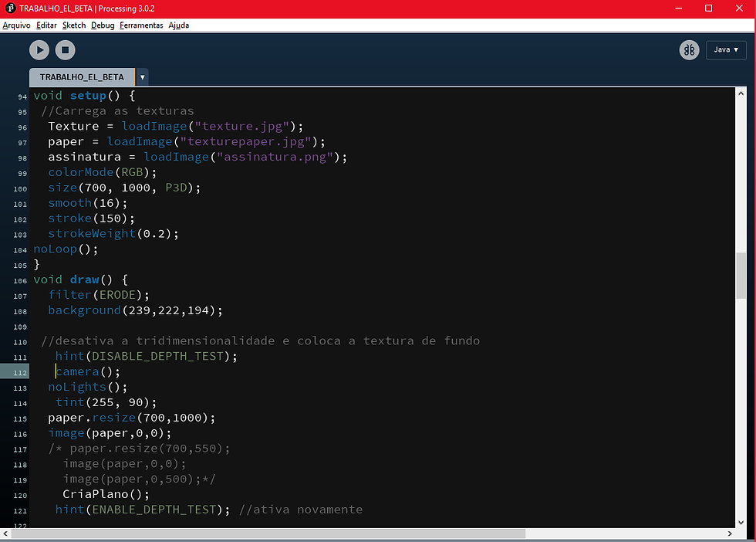
Task: Click on "CriaPlano();" line
Action: click(106, 495)
